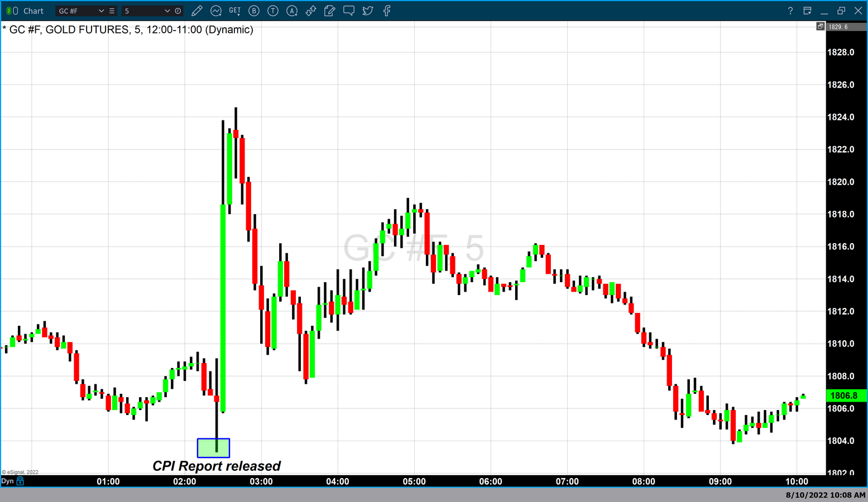Click the CPI Report blue highlight box
The width and height of the screenshot is (868, 502).
click(213, 448)
